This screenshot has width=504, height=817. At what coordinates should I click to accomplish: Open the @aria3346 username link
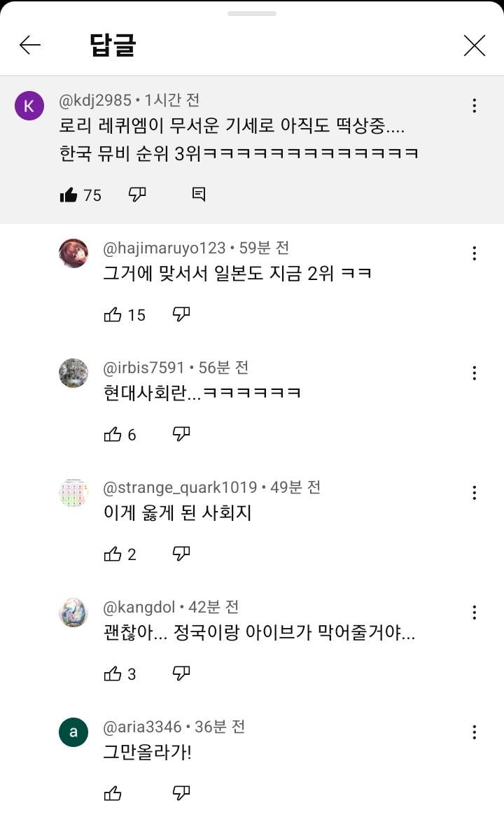[143, 727]
